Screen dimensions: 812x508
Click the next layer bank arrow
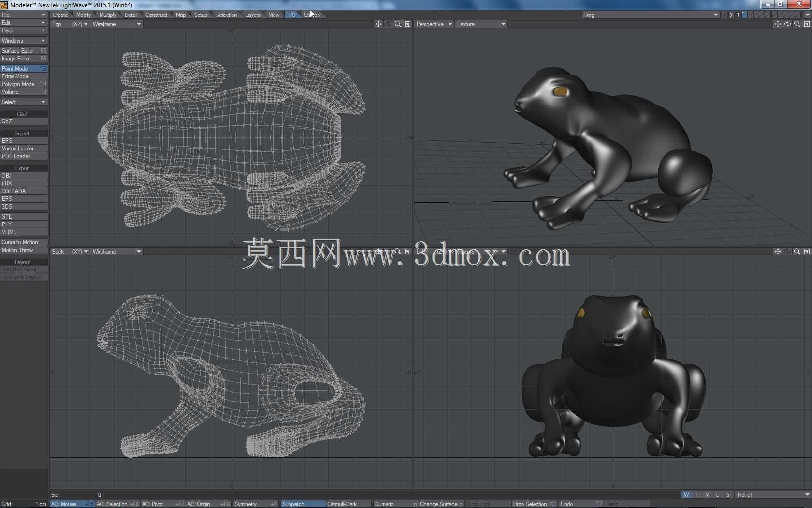tap(731, 15)
